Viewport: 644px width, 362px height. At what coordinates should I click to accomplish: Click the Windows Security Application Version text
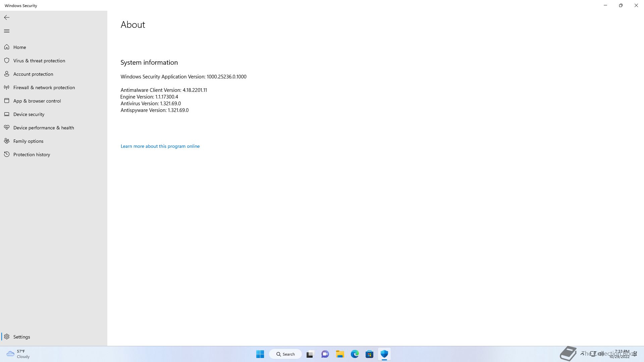[183, 77]
